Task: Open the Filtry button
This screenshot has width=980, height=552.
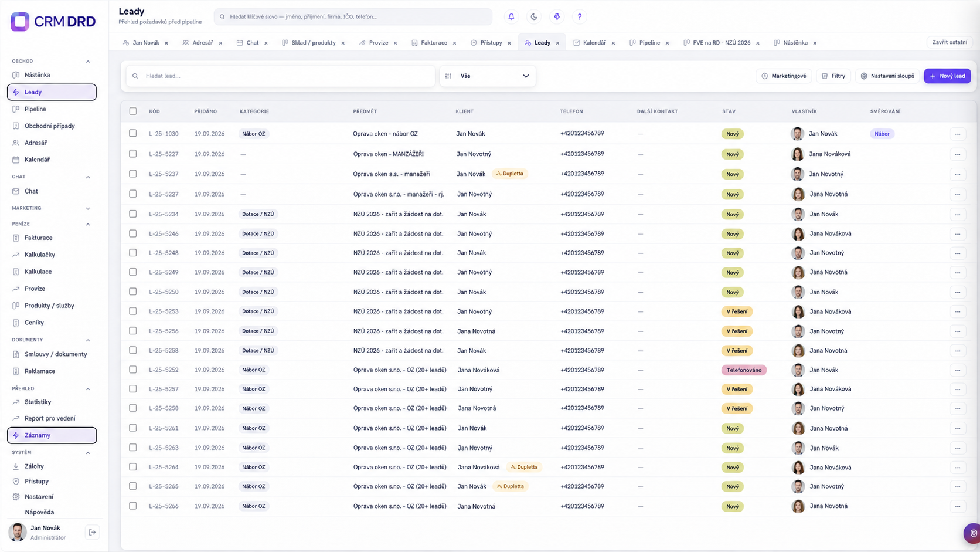Action: tap(833, 76)
